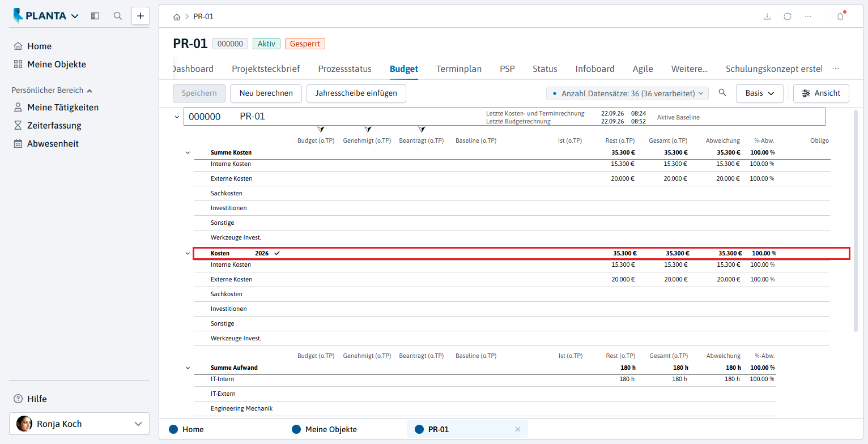Image resolution: width=868 pixels, height=444 pixels.
Task: Click marker icon above Beantragt (o.TP) column
Action: point(421,130)
